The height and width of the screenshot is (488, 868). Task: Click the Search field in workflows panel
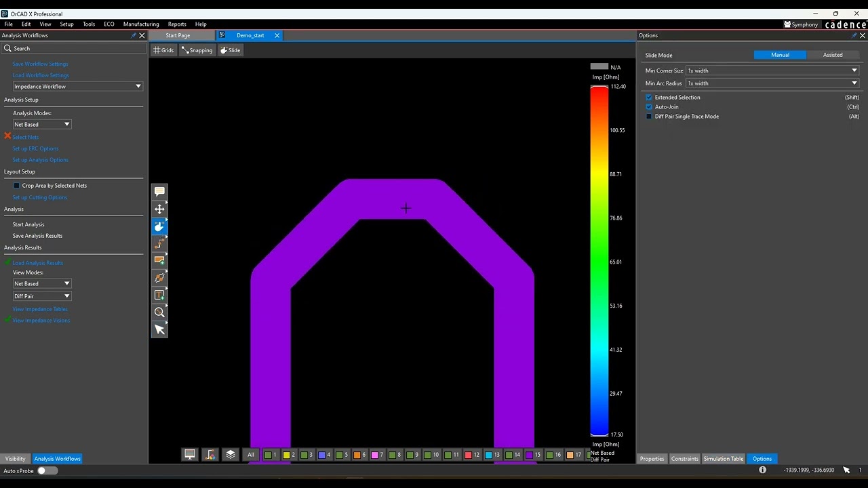(x=75, y=48)
